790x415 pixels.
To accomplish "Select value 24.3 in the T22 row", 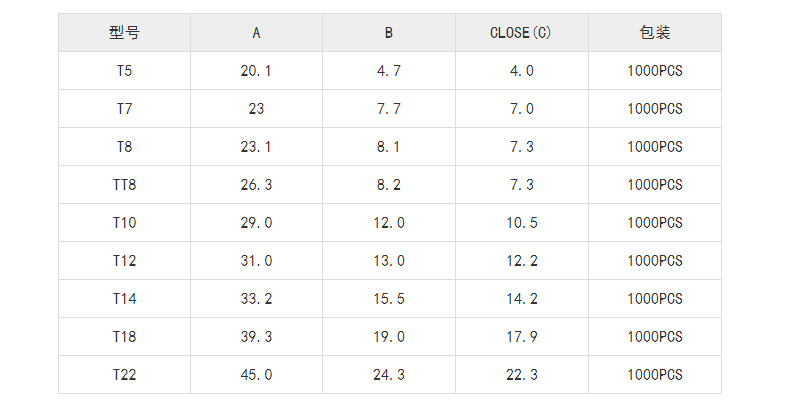I will 389,374.
